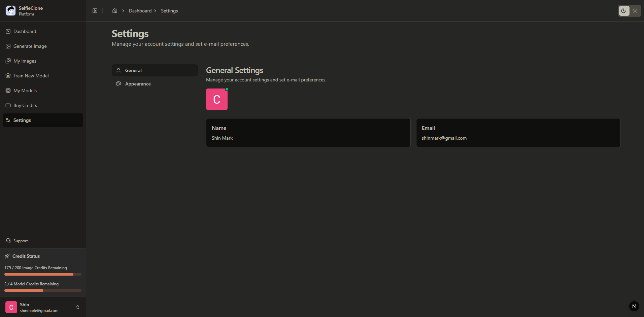
Task: Click the Support headset icon
Action: point(8,241)
